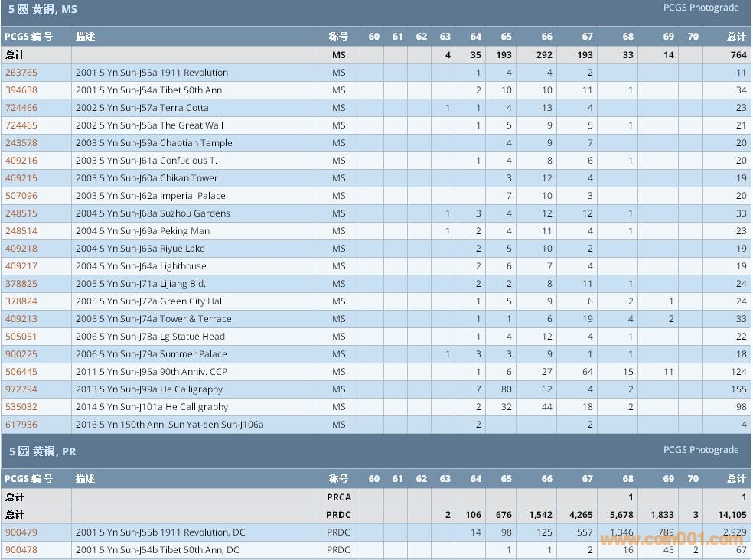Select PCGS number 378825 Lijiang Bld.

pos(21,284)
